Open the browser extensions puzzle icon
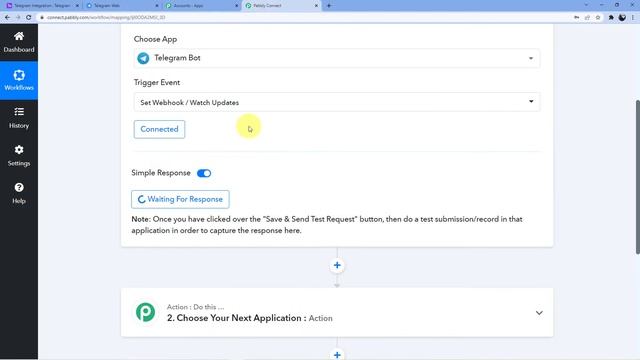Screen dimensions: 640x360 tap(611, 18)
